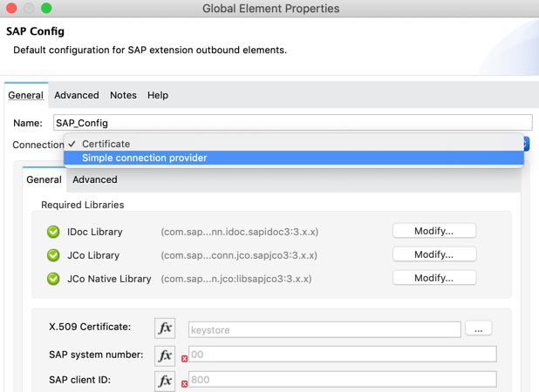
Task: Click the green check icon beside JCo Native Library
Action: (x=53, y=279)
